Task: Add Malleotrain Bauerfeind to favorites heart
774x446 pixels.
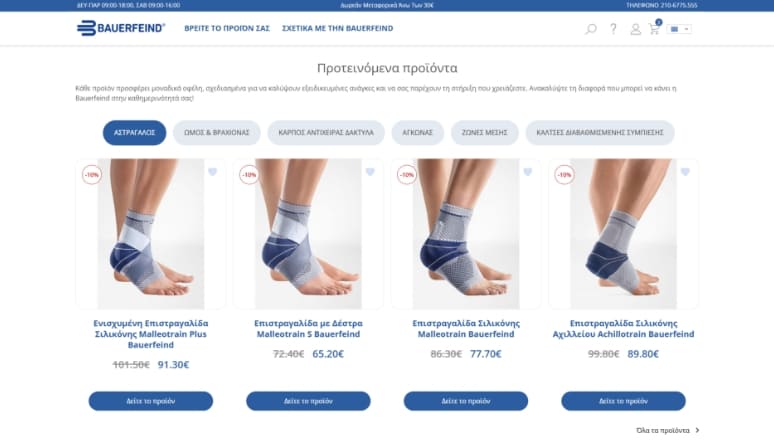Action: 527,172
